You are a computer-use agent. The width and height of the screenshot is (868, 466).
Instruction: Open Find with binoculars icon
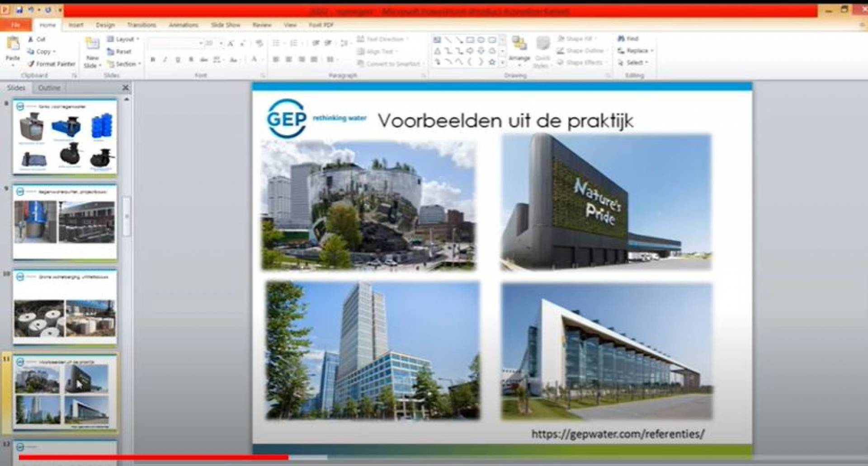point(628,39)
